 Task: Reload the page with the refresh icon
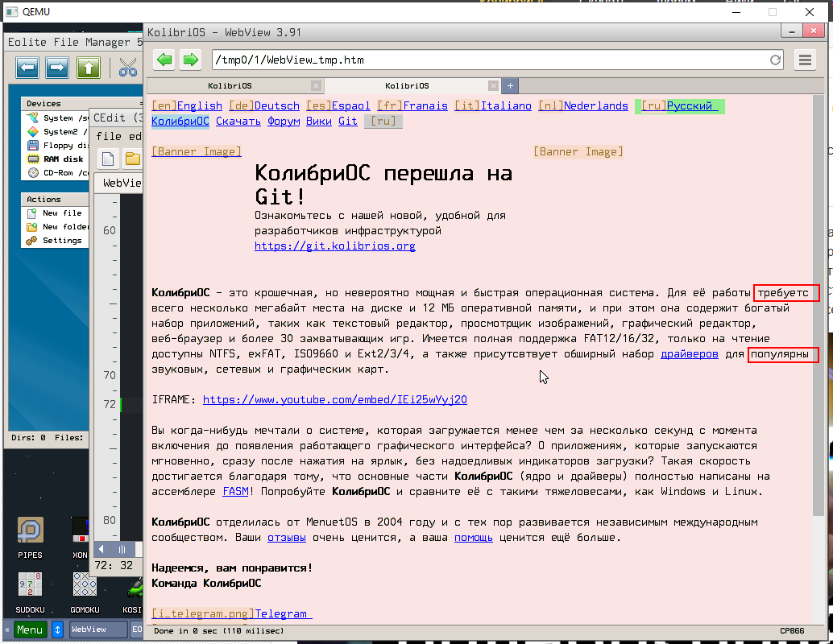[776, 60]
